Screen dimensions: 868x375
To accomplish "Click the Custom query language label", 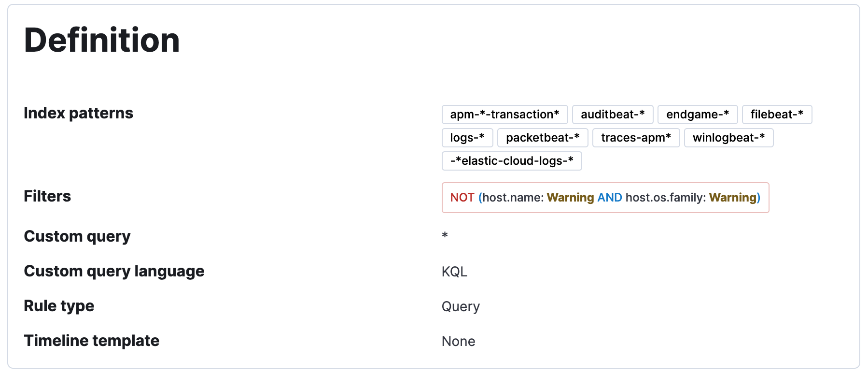I will [x=114, y=272].
